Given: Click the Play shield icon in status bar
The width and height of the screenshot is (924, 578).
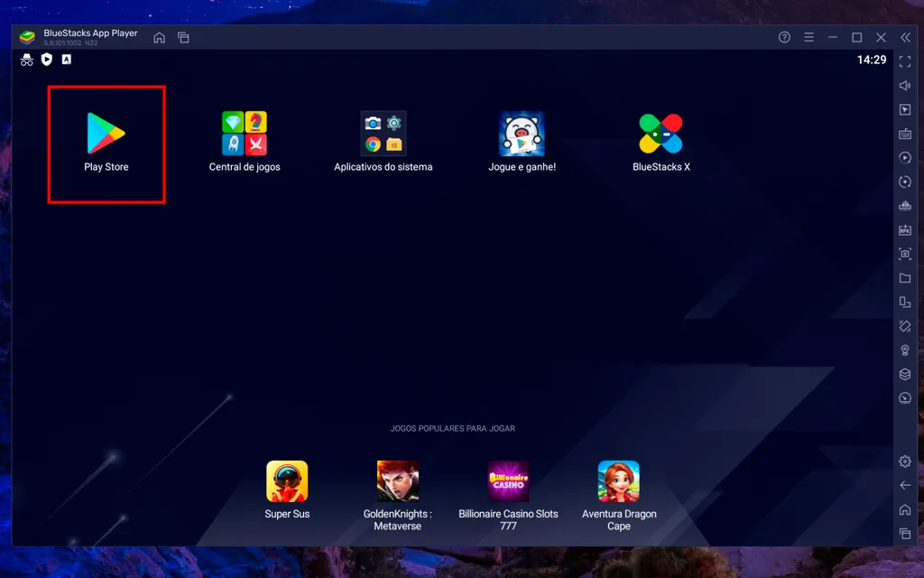Looking at the screenshot, I should tap(47, 60).
